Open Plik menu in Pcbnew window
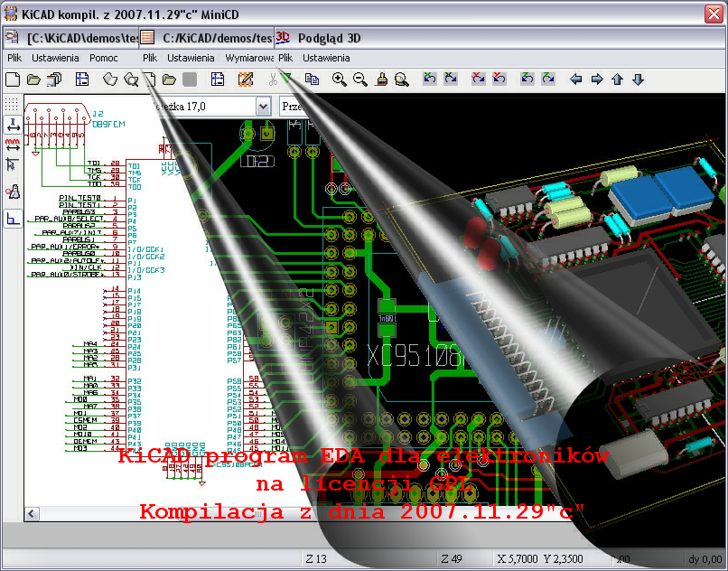The width and height of the screenshot is (728, 571). (x=150, y=58)
